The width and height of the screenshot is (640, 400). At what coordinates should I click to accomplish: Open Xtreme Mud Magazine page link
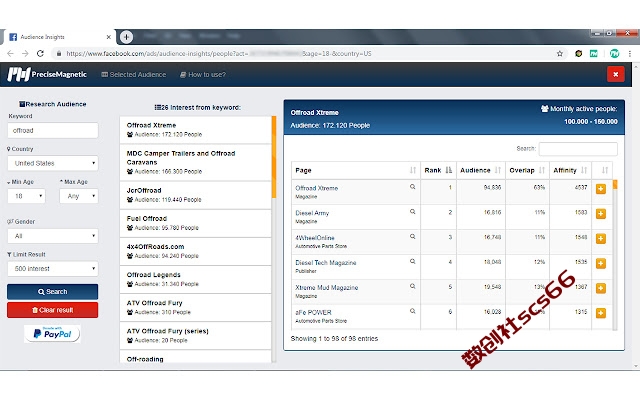coord(327,288)
